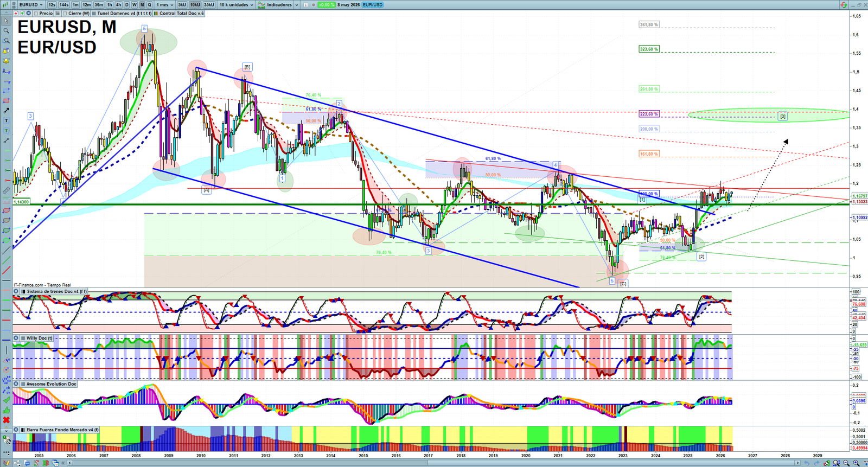Image resolution: width=868 pixels, height=467 pixels.
Task: Select the D daily timeframe
Action: tap(127, 5)
